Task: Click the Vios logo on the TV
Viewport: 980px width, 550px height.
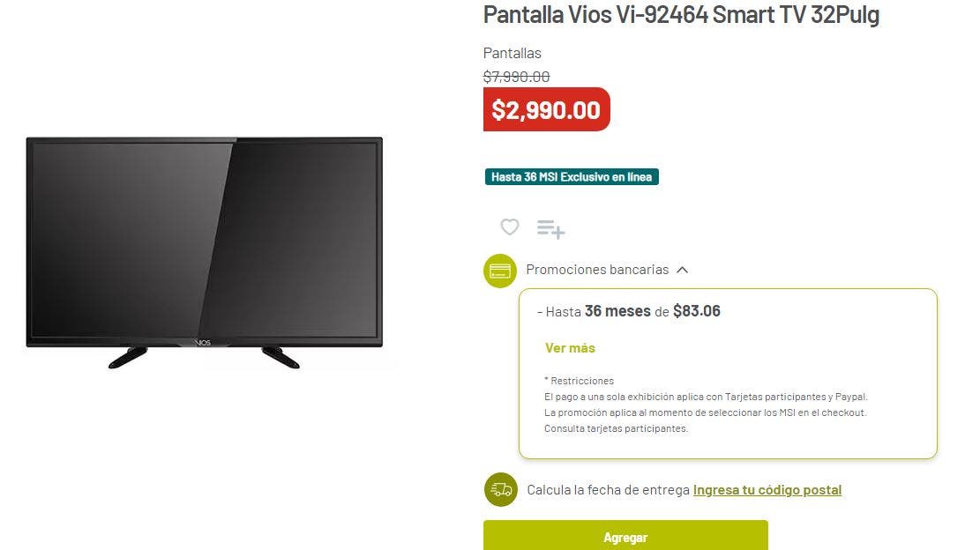Action: point(203,342)
